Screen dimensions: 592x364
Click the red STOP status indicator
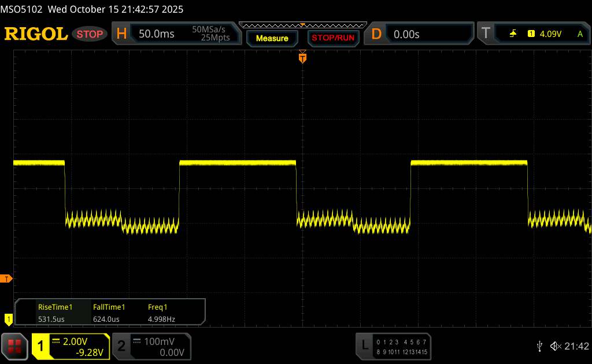tap(90, 34)
